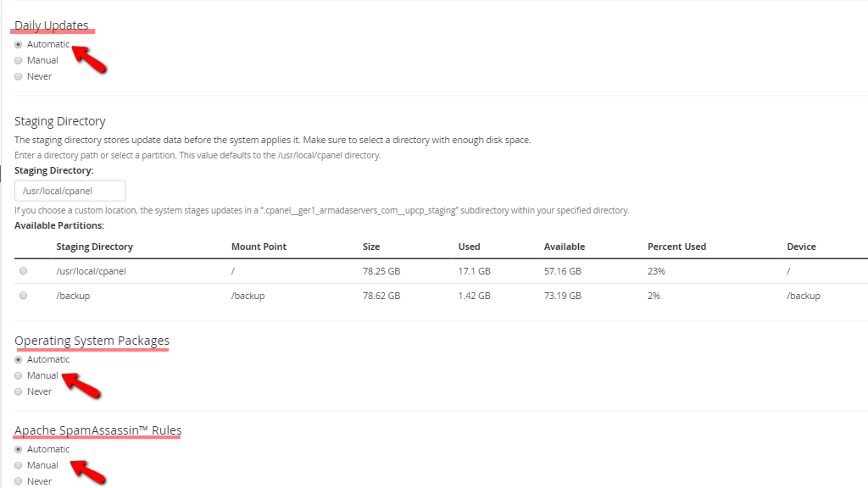Select Never under Operating System Packages
The image size is (868, 488).
[x=19, y=391]
